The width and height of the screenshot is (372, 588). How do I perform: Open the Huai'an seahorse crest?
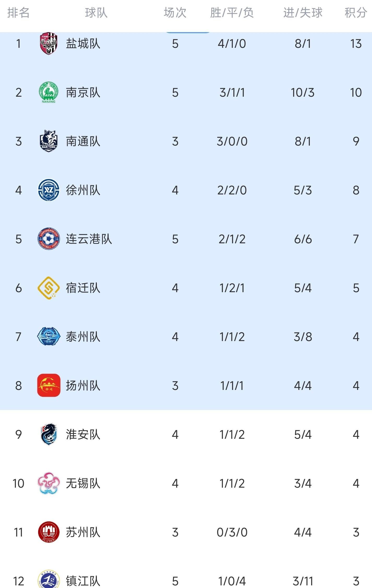coord(49,434)
